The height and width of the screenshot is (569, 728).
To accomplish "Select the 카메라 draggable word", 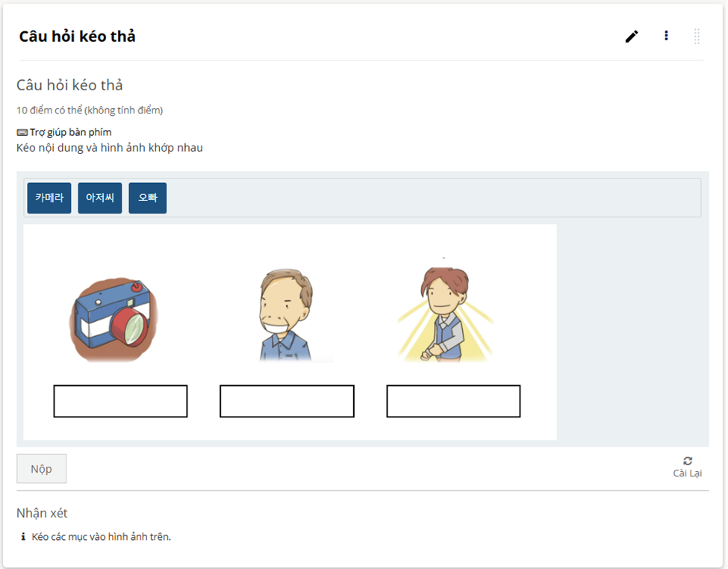I will 49,198.
